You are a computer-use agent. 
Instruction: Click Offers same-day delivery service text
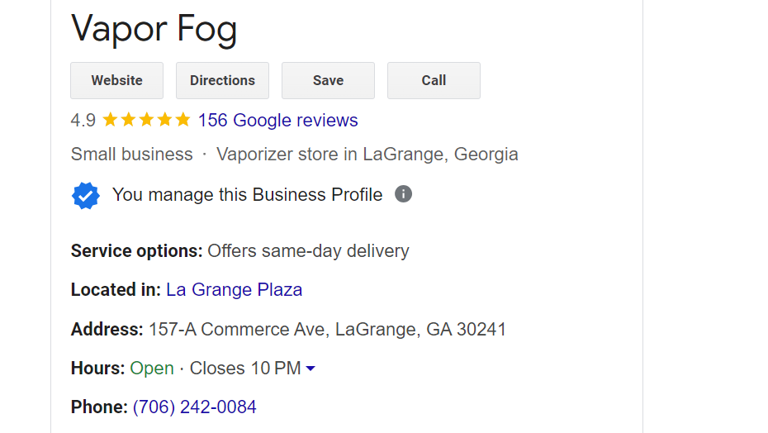308,251
